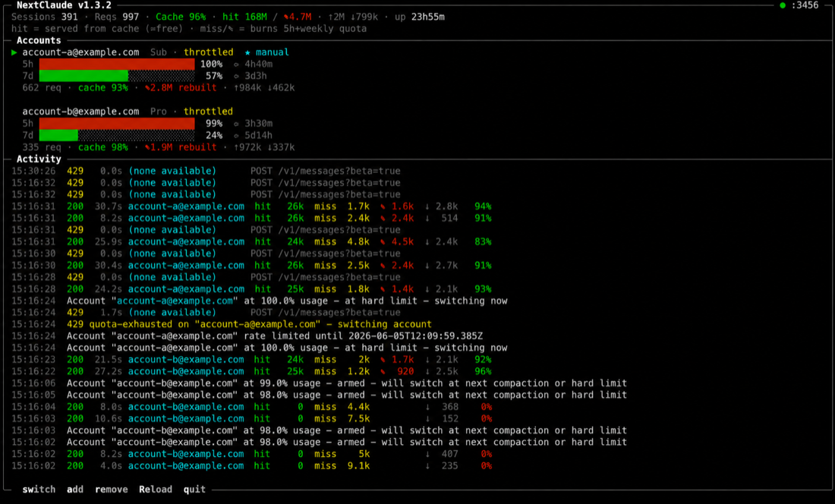Click the cache 98% stat under account-b
835x504 pixels.
click(102, 147)
